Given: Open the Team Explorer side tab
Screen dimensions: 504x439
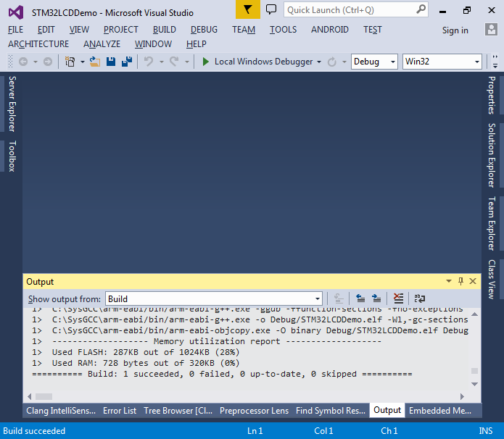Looking at the screenshot, I should point(492,223).
